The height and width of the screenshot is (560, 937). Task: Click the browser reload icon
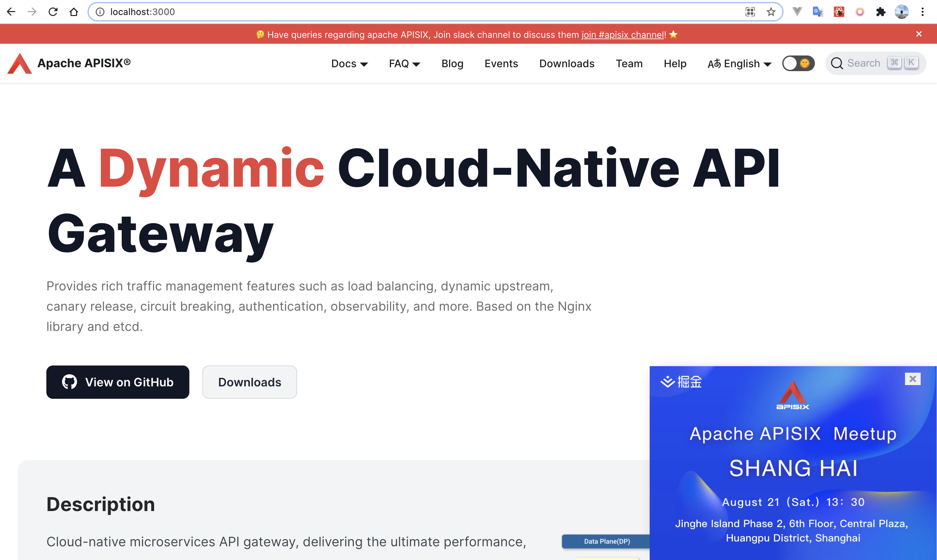pyautogui.click(x=53, y=12)
